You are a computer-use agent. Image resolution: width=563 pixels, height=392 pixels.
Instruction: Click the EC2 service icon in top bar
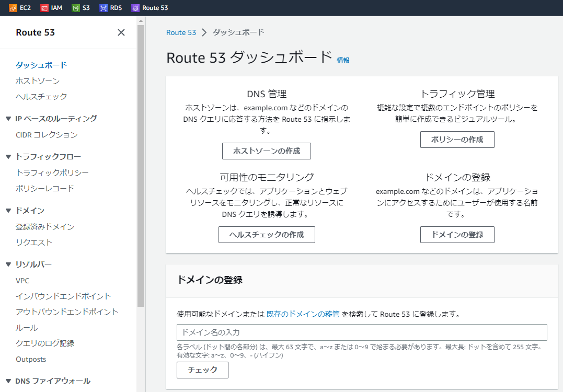pyautogui.click(x=13, y=8)
